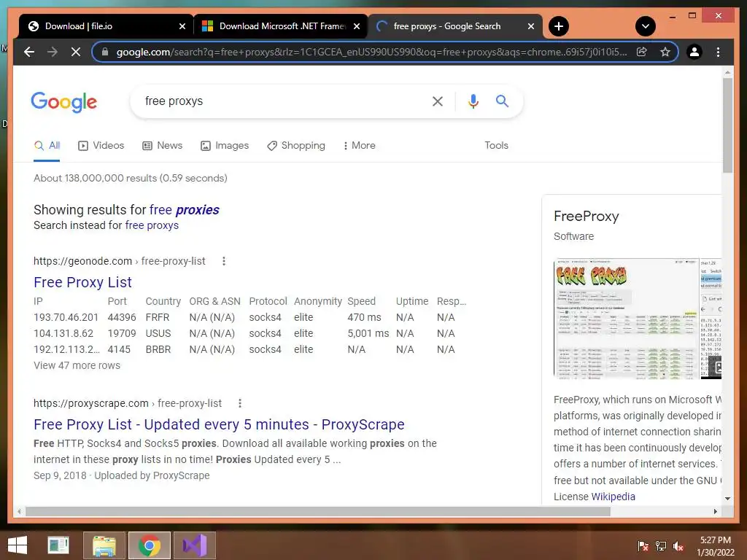Expand View 47 more rows

click(77, 366)
